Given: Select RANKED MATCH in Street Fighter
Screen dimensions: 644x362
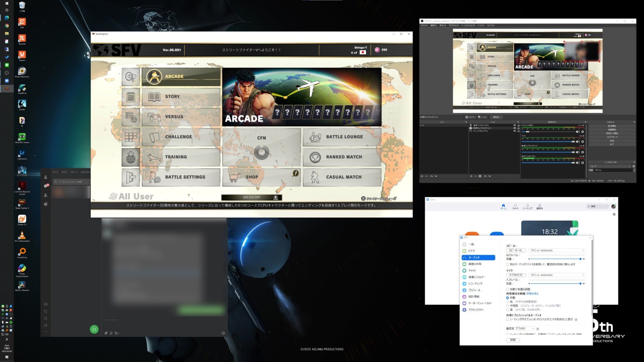Looking at the screenshot, I should (342, 157).
